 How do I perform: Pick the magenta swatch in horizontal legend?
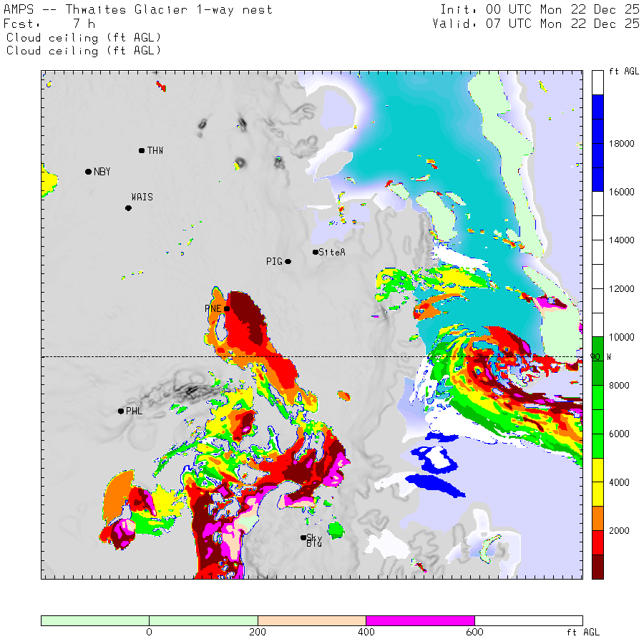coord(420,620)
